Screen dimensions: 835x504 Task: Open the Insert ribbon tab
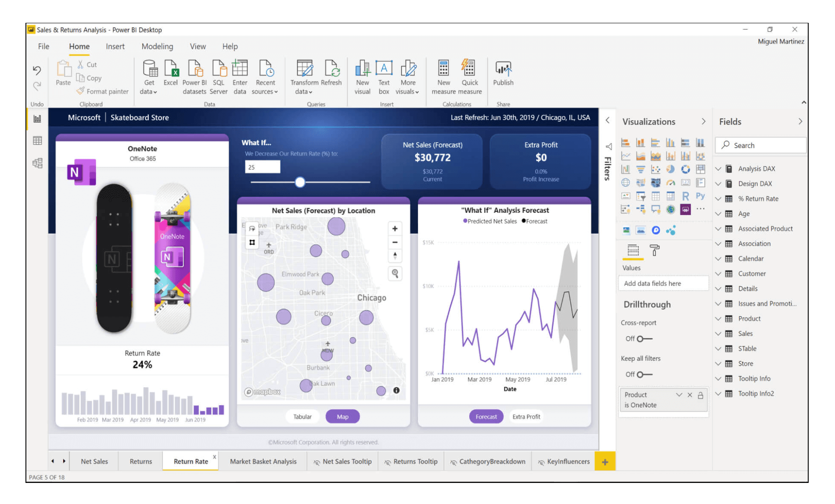point(115,47)
